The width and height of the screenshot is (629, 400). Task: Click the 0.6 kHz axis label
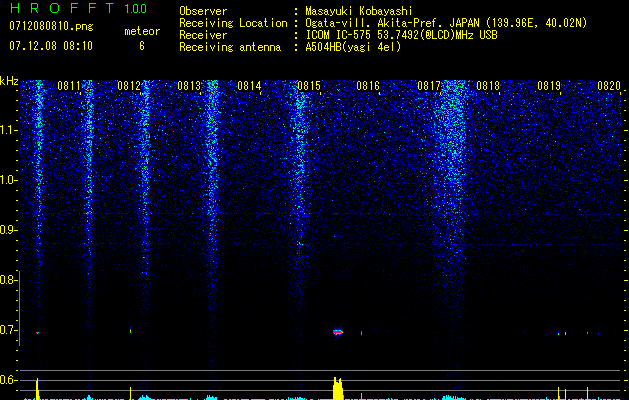click(8, 380)
